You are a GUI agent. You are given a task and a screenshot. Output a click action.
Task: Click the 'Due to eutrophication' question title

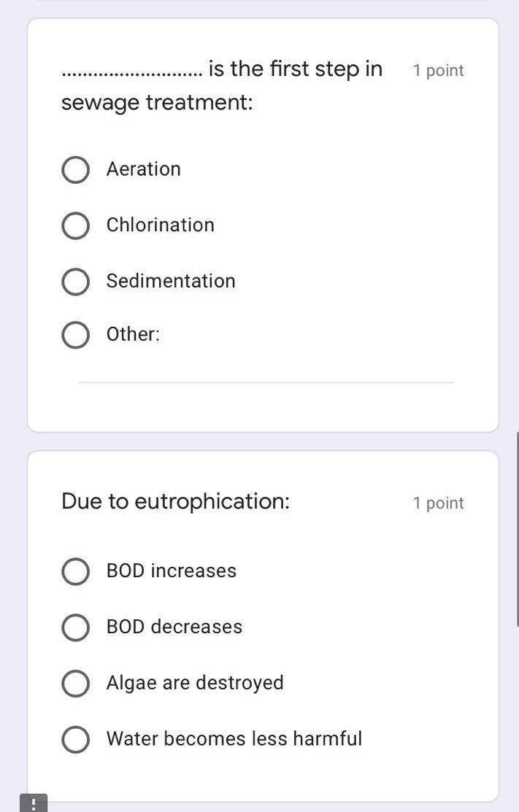tap(176, 501)
